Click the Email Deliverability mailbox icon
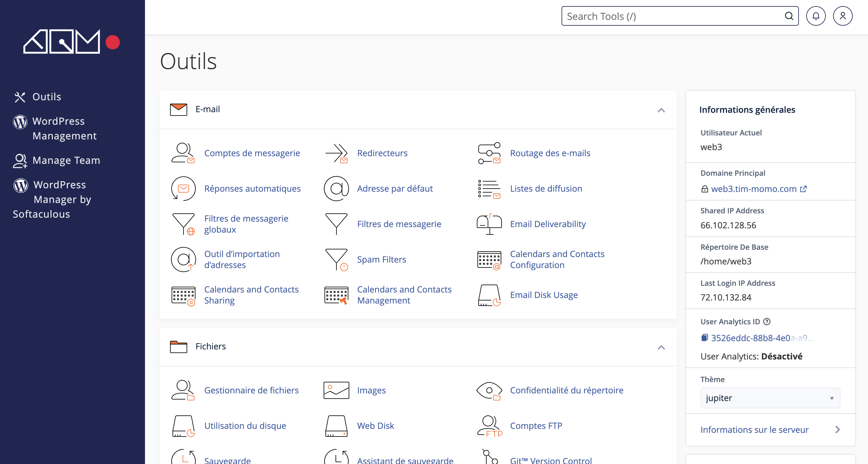868x464 pixels. (x=489, y=224)
